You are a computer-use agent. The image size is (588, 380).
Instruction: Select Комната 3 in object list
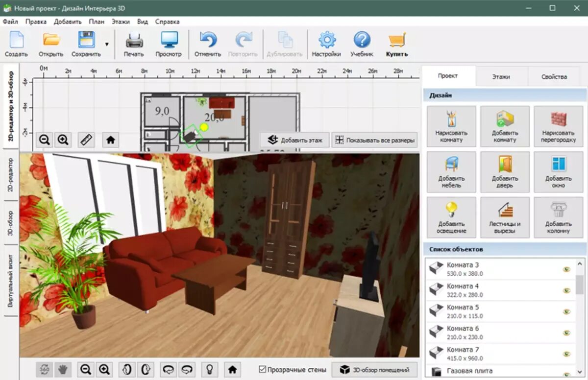[500, 269]
